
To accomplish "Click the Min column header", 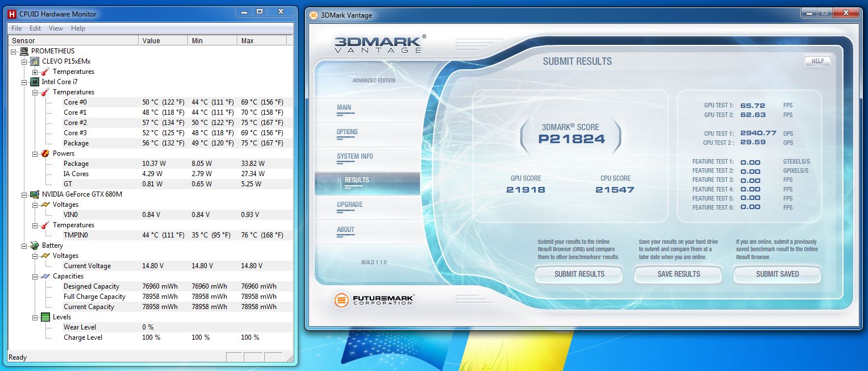I will (x=212, y=40).
